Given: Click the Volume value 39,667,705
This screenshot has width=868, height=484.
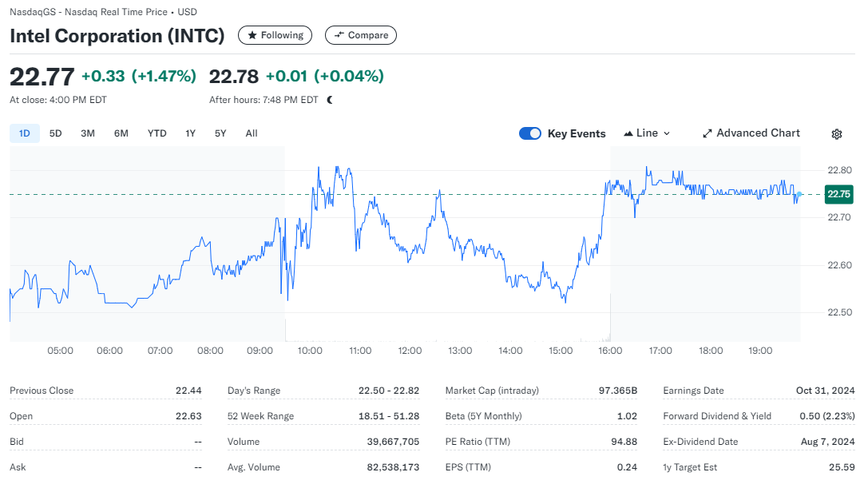Looking at the screenshot, I should coord(393,442).
